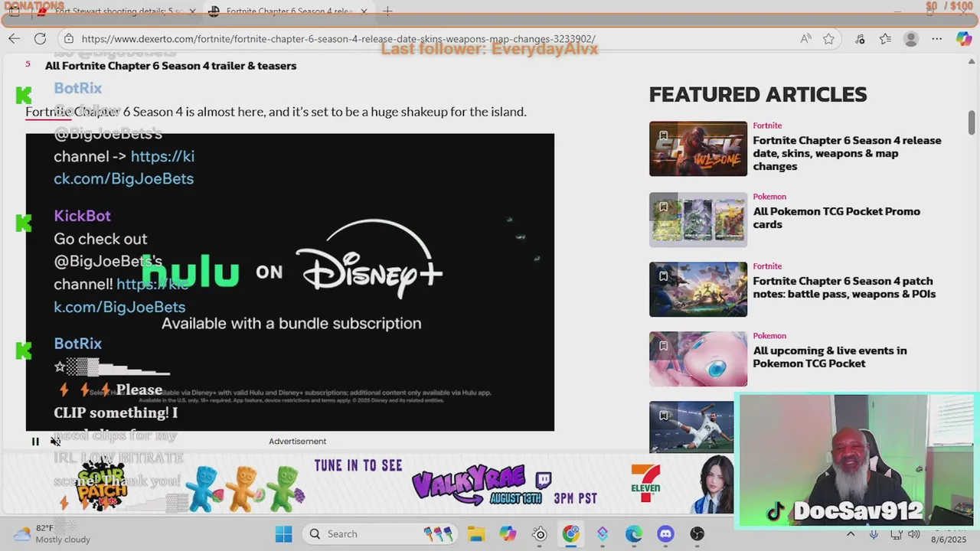The image size is (980, 551).
Task: Click the taskbar Search box
Action: [x=380, y=534]
